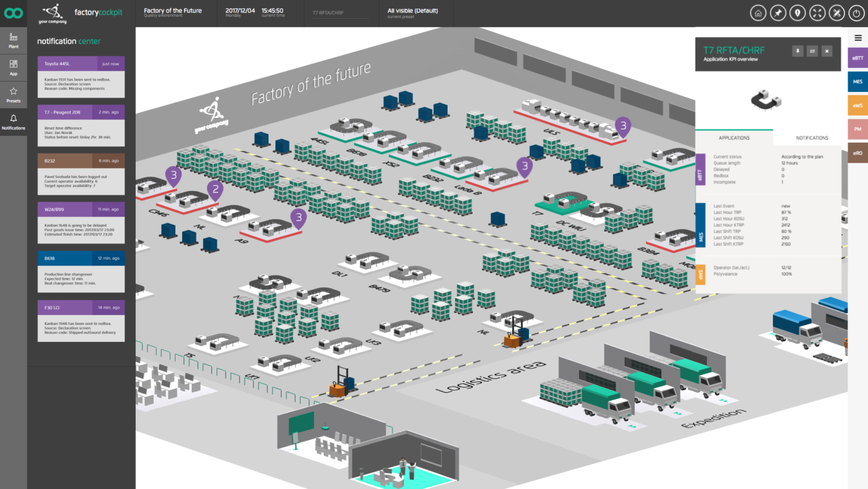Image resolution: width=868 pixels, height=489 pixels.
Task: Click the swap arrows button in KPI panel
Action: coord(812,51)
